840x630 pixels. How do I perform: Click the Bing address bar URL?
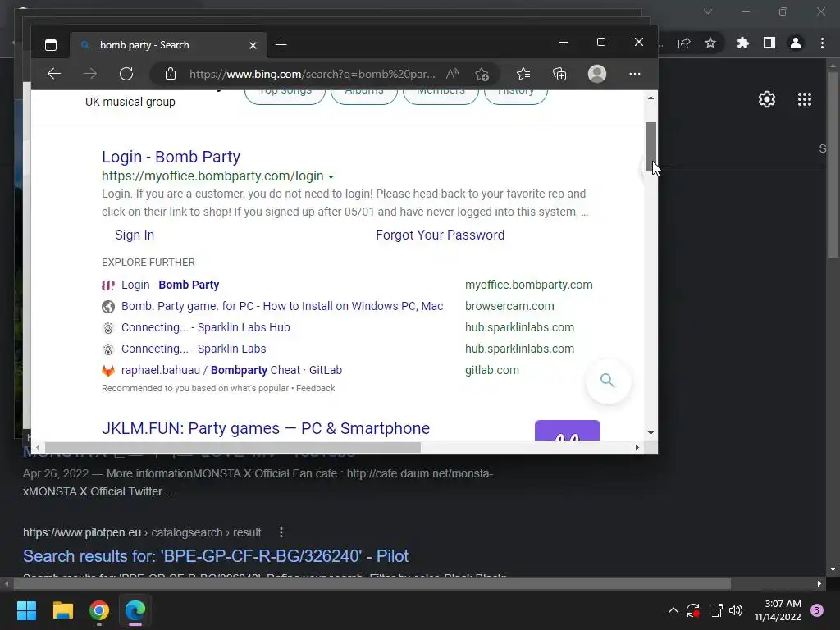tap(313, 74)
